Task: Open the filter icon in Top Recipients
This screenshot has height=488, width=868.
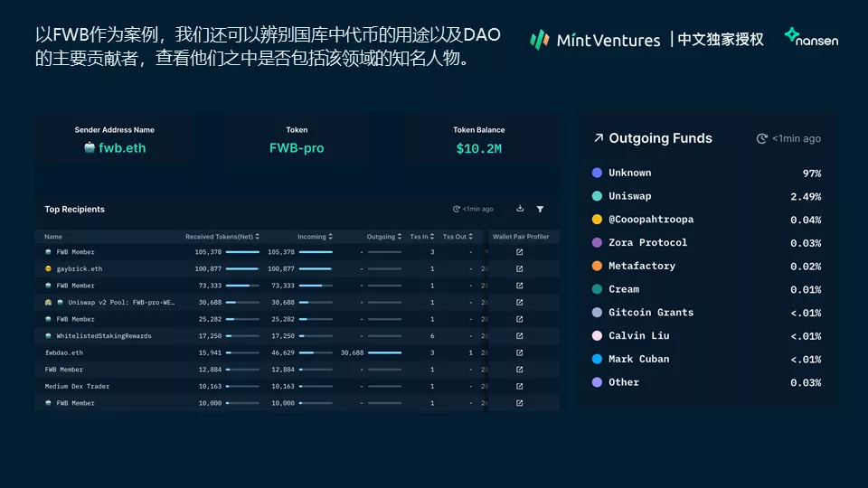Action: (x=540, y=209)
